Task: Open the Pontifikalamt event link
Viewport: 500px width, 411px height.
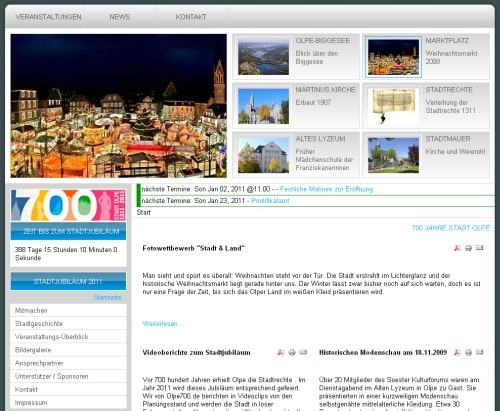Action: (x=270, y=201)
